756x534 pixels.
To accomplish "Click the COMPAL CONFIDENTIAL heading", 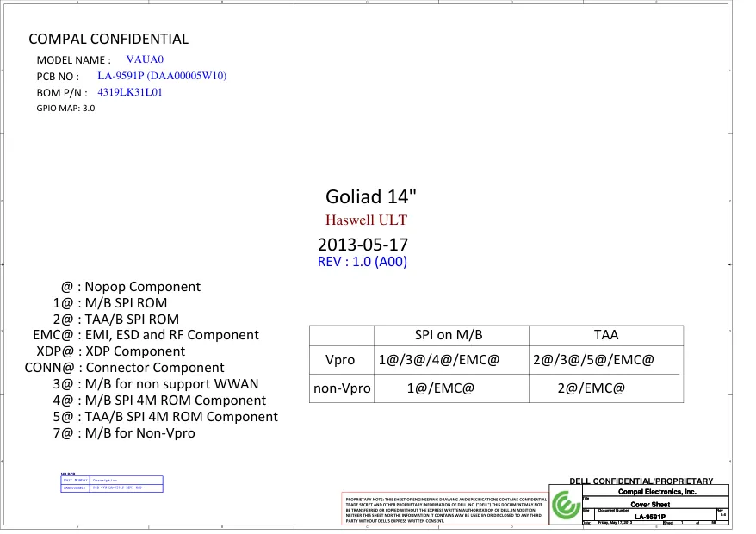I will [x=108, y=39].
